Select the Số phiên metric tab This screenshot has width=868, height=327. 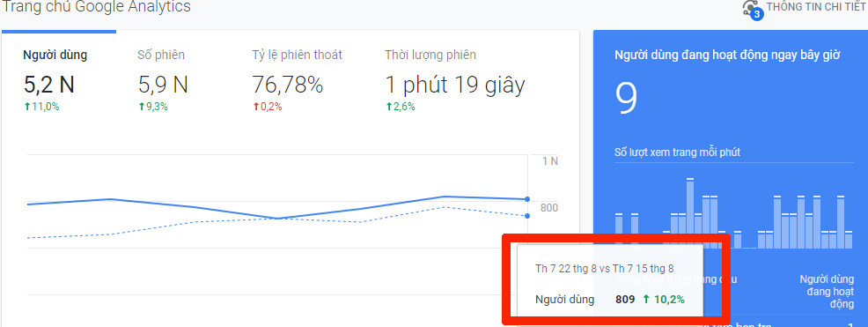[x=161, y=55]
